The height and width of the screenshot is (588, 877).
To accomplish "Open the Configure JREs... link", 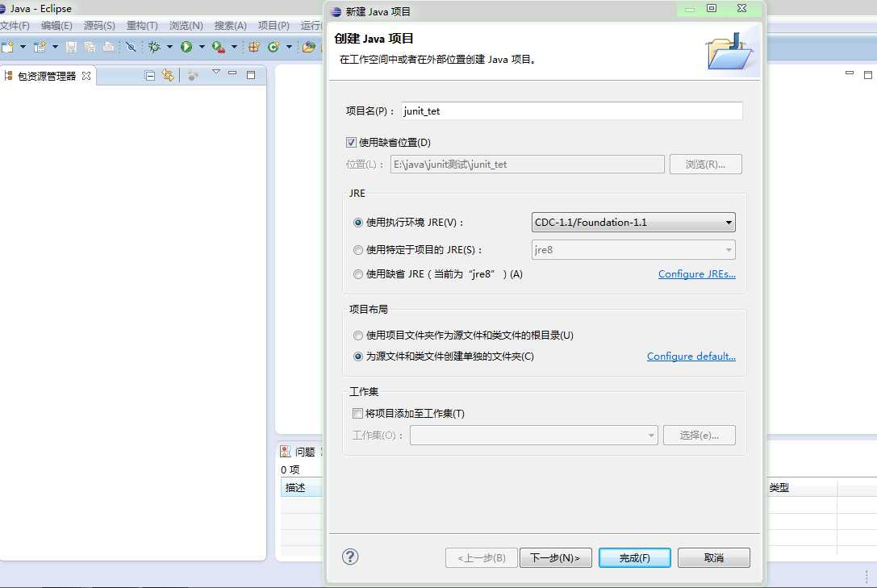I will (x=696, y=274).
